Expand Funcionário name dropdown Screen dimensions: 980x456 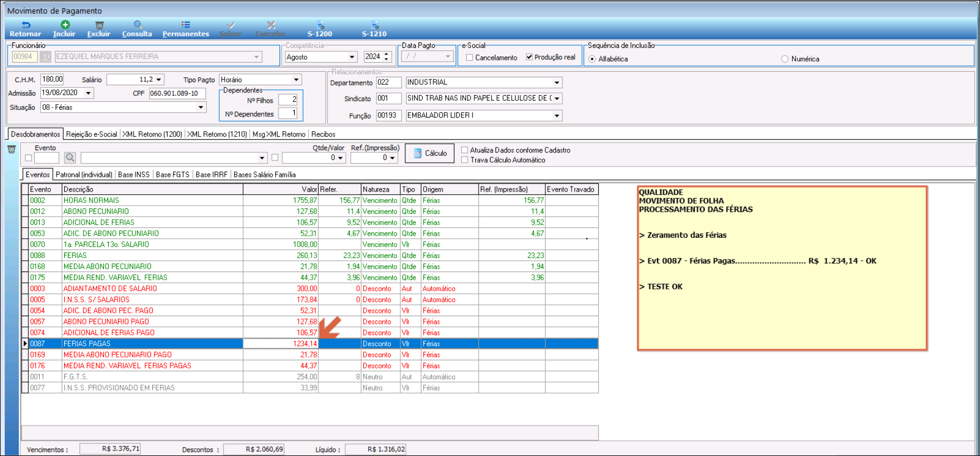pyautogui.click(x=257, y=57)
